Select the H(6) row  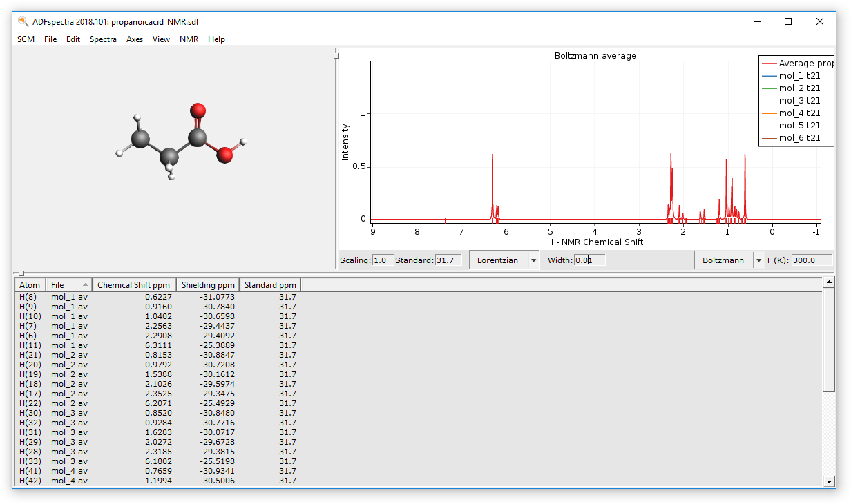tap(419, 336)
